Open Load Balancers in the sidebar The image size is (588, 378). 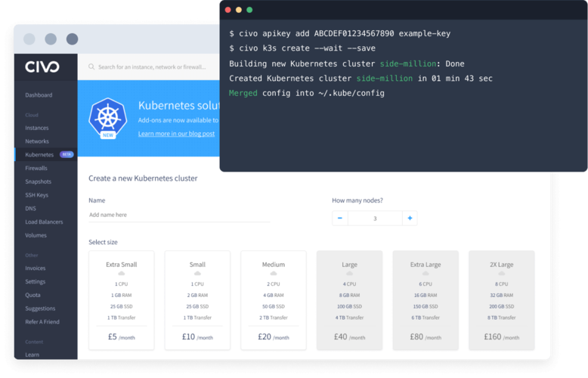[x=44, y=222]
